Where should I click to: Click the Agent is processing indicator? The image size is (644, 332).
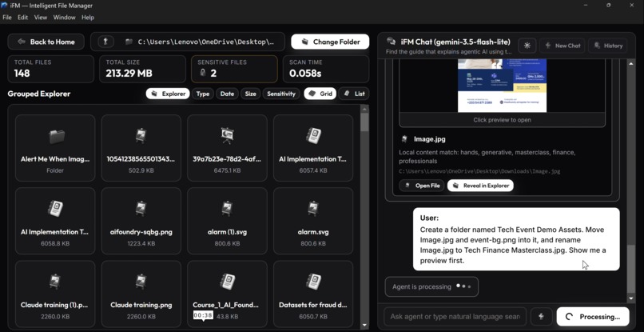coord(431,286)
